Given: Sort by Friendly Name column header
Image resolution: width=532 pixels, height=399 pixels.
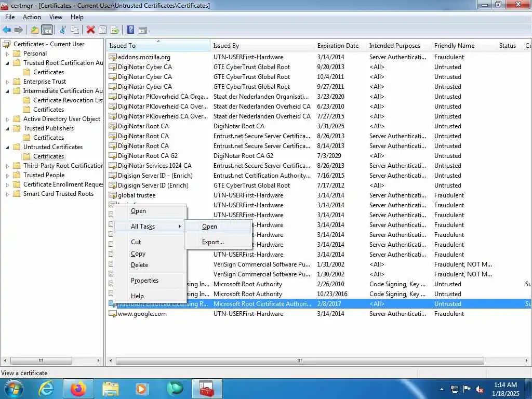Looking at the screenshot, I should pos(464,46).
